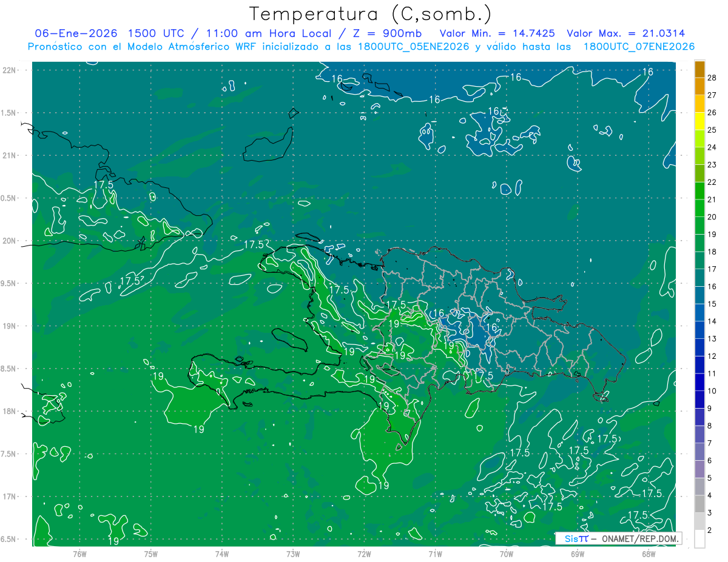Screen dimensions: 728x562
Task: Click the color scale label 18
Action: pyautogui.click(x=712, y=252)
